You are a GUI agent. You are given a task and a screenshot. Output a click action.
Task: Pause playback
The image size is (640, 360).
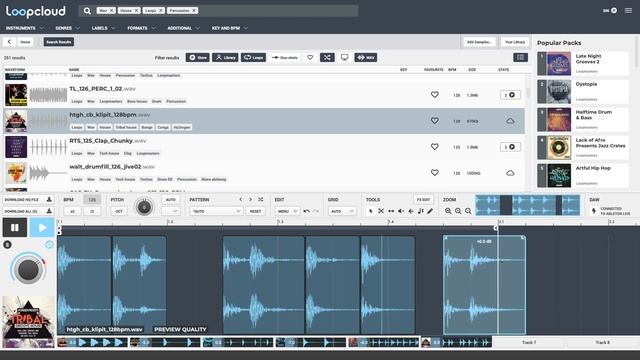[x=15, y=228]
